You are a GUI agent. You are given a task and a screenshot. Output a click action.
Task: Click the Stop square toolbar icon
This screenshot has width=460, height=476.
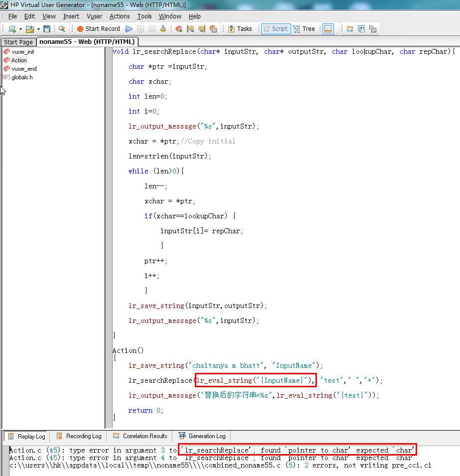pyautogui.click(x=140, y=29)
